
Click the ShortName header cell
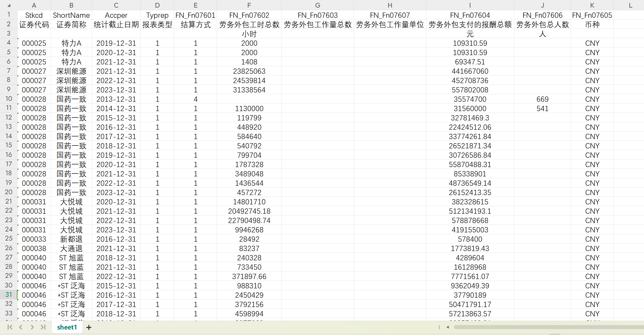[x=71, y=15]
